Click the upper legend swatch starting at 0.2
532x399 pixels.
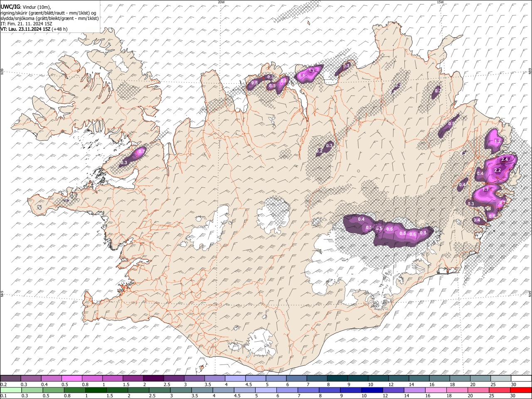point(10,378)
